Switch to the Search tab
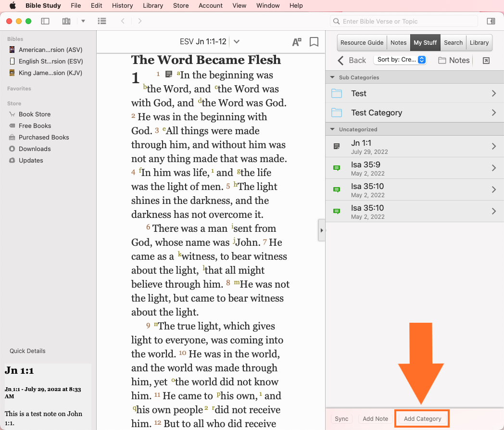 click(453, 42)
